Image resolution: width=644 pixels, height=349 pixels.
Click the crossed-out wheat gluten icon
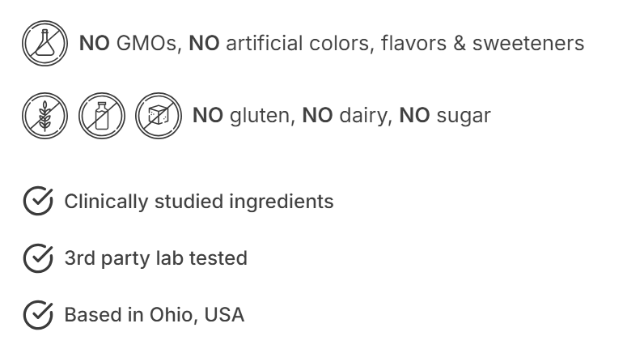45,116
